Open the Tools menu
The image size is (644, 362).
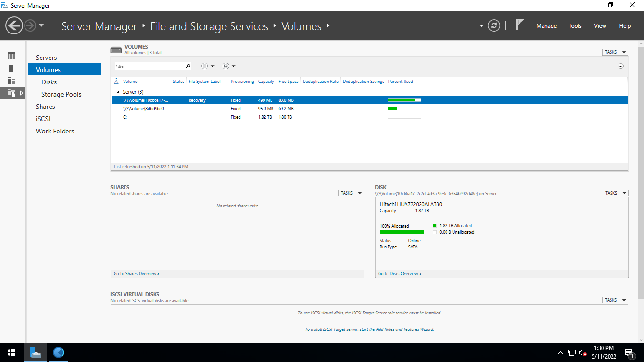coord(575,26)
